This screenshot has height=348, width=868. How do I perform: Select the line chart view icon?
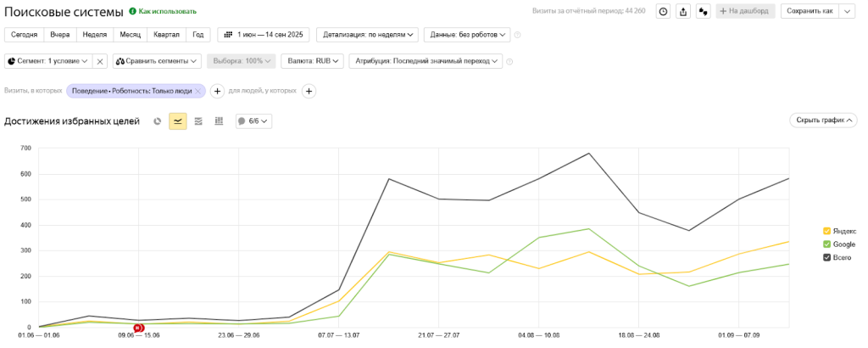point(178,121)
